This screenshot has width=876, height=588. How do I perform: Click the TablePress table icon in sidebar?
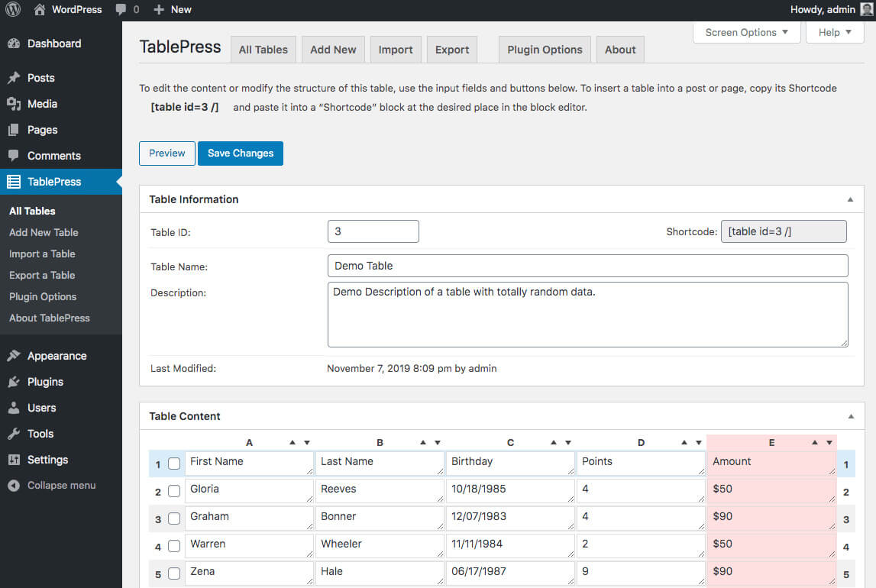click(14, 182)
